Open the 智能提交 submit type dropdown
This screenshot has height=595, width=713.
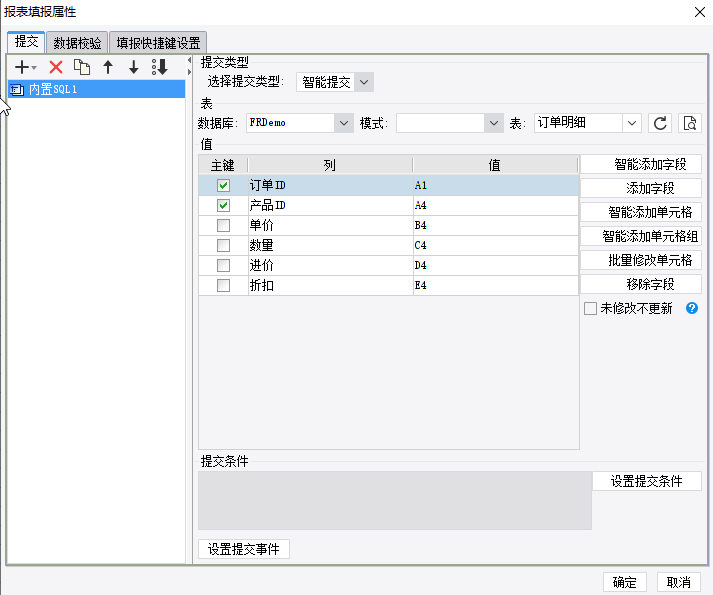[364, 82]
